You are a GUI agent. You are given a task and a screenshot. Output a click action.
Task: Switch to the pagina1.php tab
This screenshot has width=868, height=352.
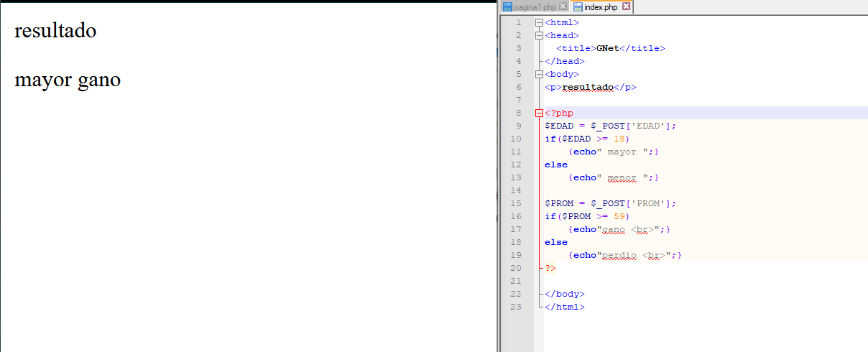pyautogui.click(x=535, y=7)
